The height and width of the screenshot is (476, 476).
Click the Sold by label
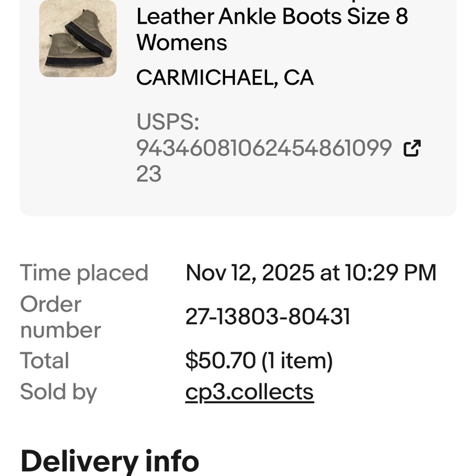59,392
